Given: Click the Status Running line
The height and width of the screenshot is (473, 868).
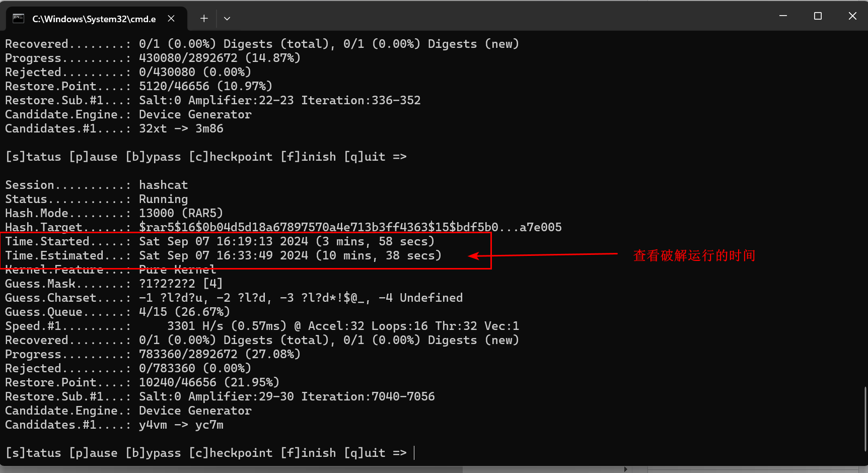Looking at the screenshot, I should pyautogui.click(x=97, y=199).
